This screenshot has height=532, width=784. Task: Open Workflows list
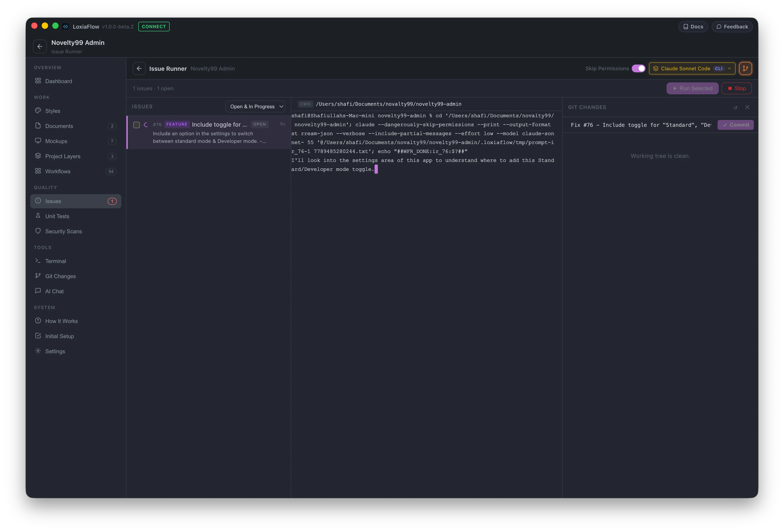pos(76,171)
